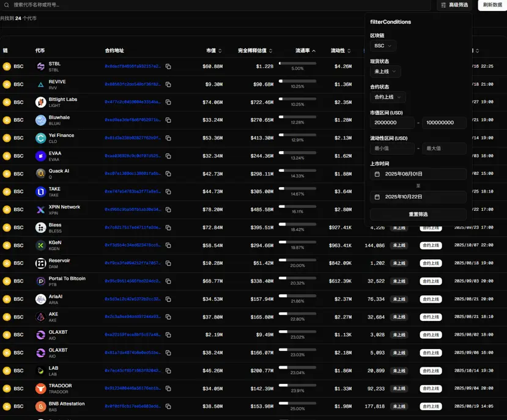Click the liquidity 最小值 field
Screen dimensions: 507x420
[392, 149]
